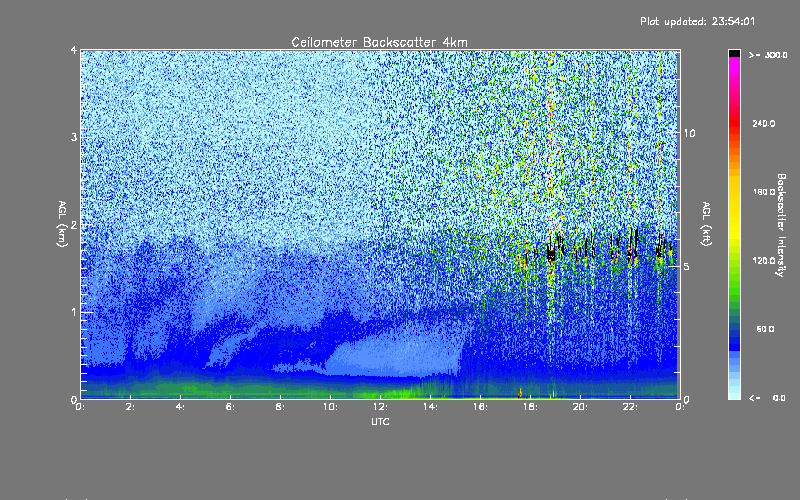Click the 'Plot updated: 23:54:01' timestamp
The image size is (800, 500).
[x=697, y=21]
